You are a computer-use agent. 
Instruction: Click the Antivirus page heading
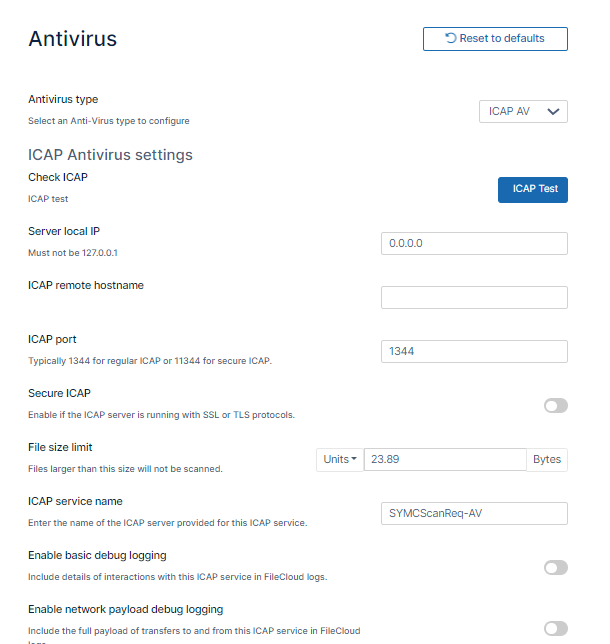click(73, 39)
